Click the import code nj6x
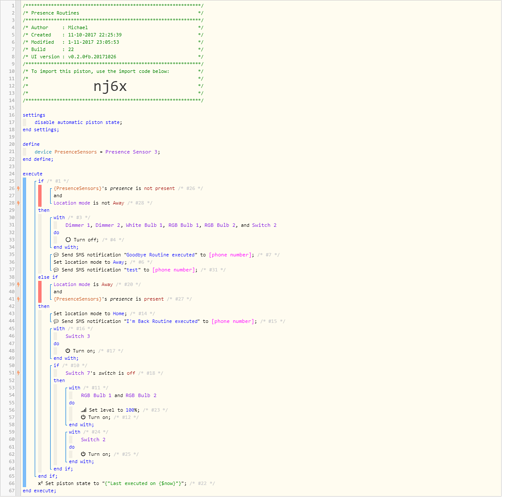The height and width of the screenshot is (500, 505). point(110,86)
